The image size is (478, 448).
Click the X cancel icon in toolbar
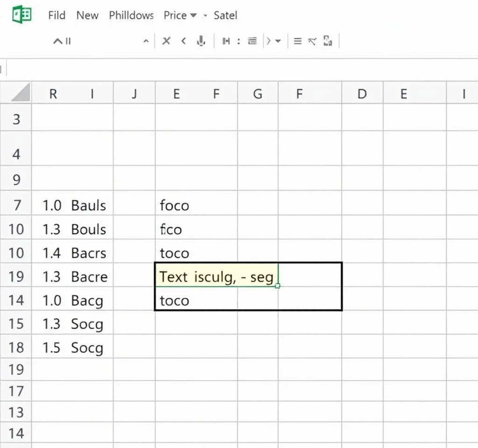(166, 41)
